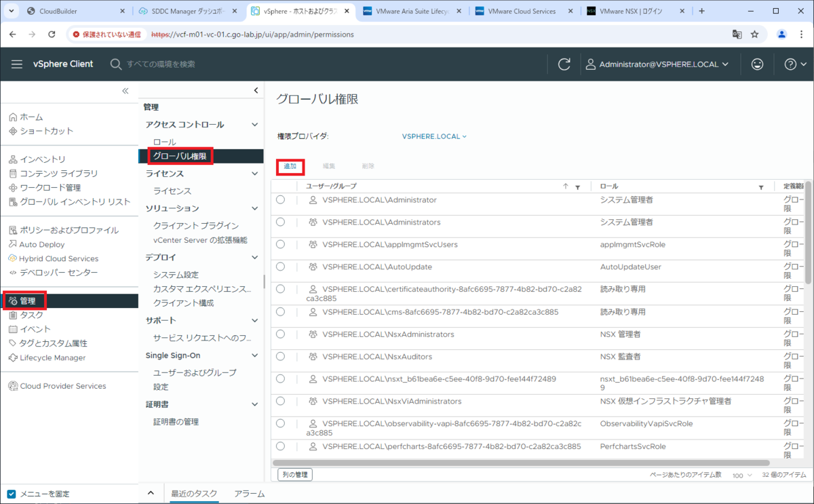The height and width of the screenshot is (504, 814).
Task: Bookmark page with star icon
Action: tap(754, 34)
